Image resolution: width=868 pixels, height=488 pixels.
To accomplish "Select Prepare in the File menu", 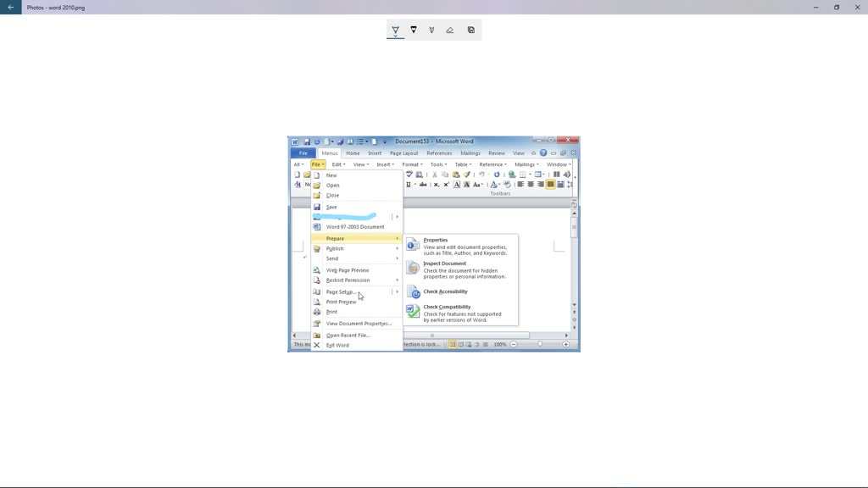I will click(335, 238).
